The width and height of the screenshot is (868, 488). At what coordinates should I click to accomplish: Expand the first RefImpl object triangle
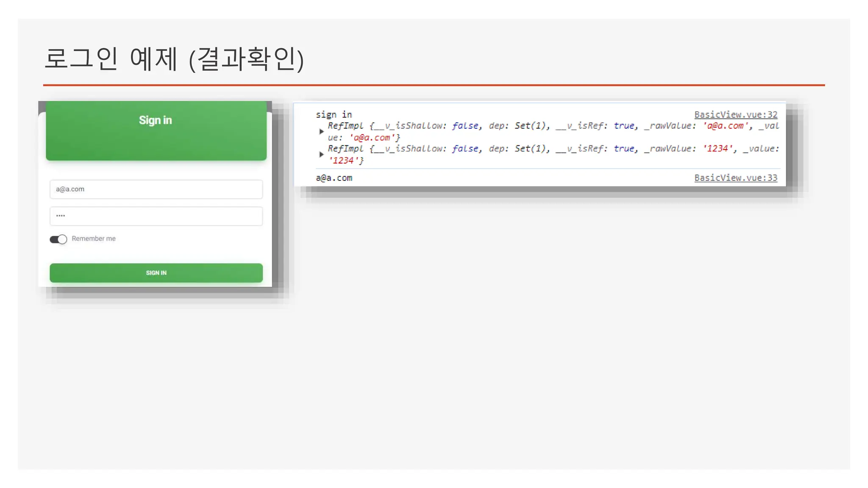321,132
